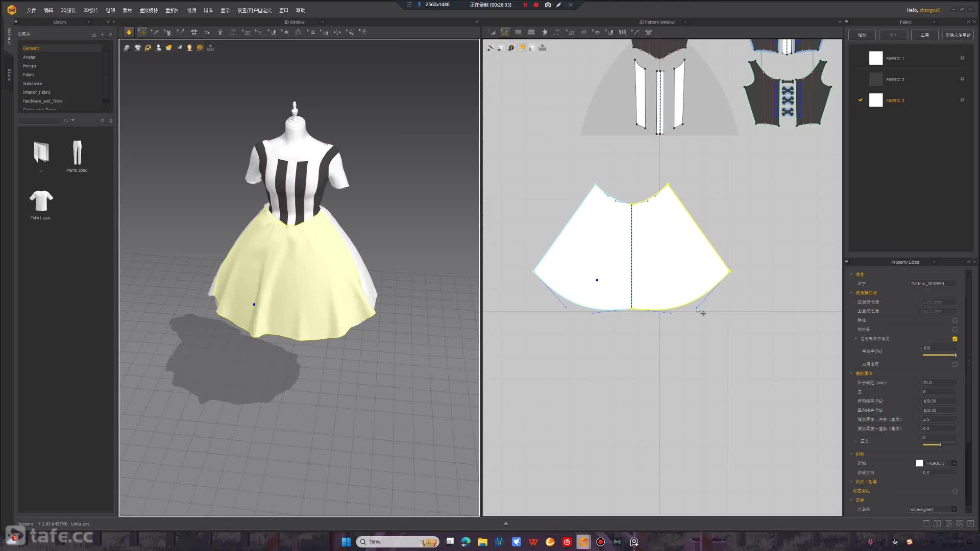Image resolution: width=980 pixels, height=551 pixels.
Task: Open the 点名称 not assigned dropdown
Action: coord(954,509)
